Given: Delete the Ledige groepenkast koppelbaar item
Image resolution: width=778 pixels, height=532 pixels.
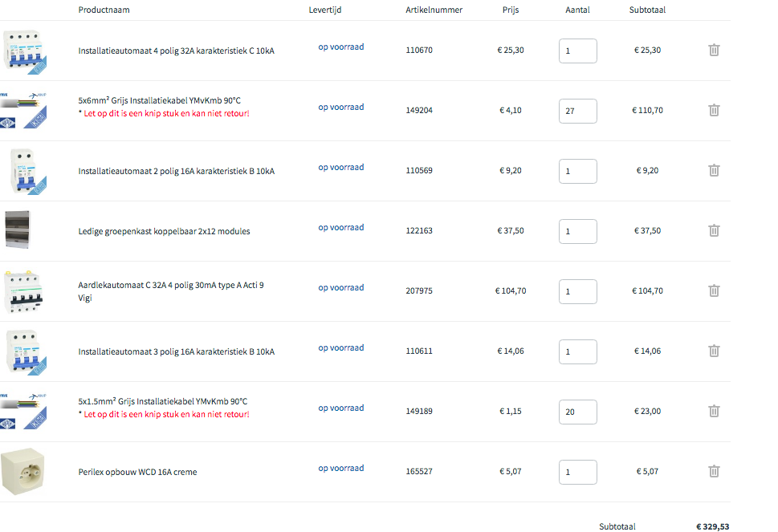Looking at the screenshot, I should pos(714,230).
